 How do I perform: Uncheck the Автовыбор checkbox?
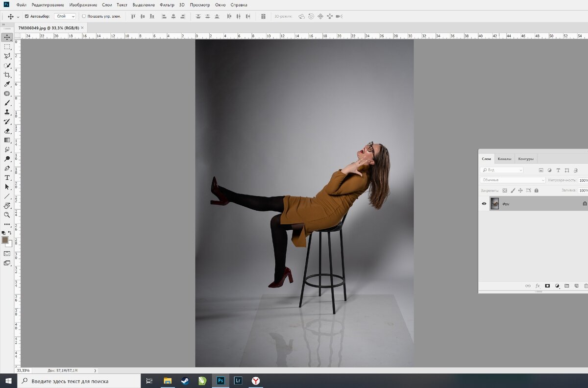click(x=26, y=16)
